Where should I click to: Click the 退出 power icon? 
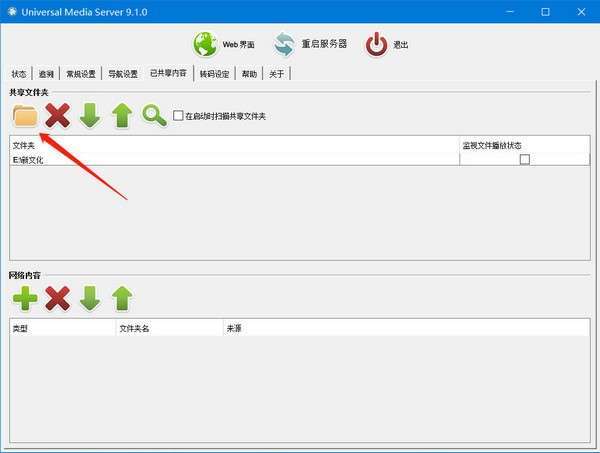tap(377, 44)
